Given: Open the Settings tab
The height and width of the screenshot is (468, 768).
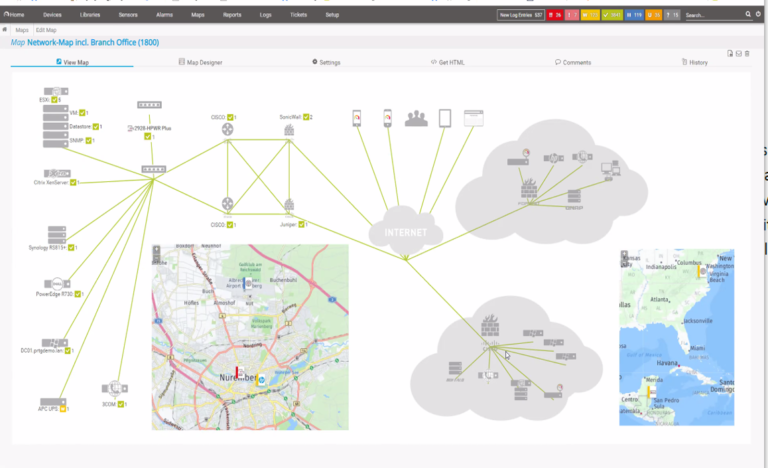Looking at the screenshot, I should point(326,62).
